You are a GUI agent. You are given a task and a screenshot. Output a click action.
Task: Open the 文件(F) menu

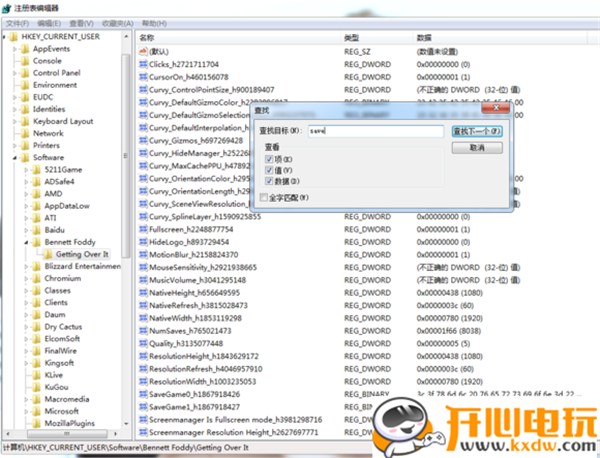(18, 23)
